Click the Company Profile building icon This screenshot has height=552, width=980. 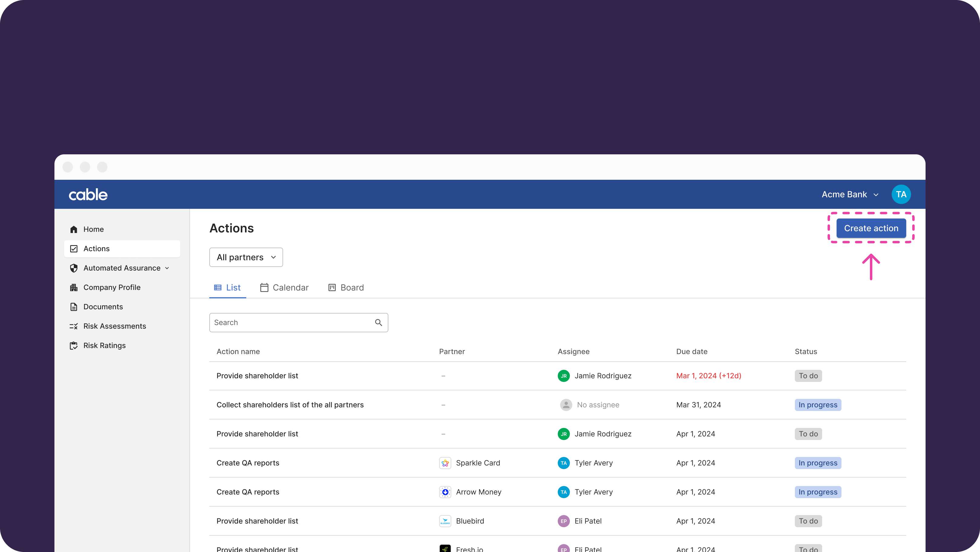[x=74, y=287]
